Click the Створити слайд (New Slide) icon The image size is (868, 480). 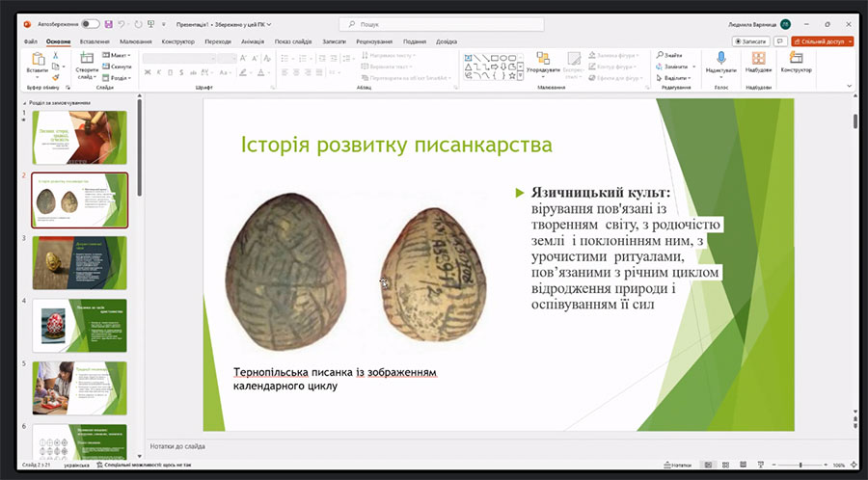(87, 60)
